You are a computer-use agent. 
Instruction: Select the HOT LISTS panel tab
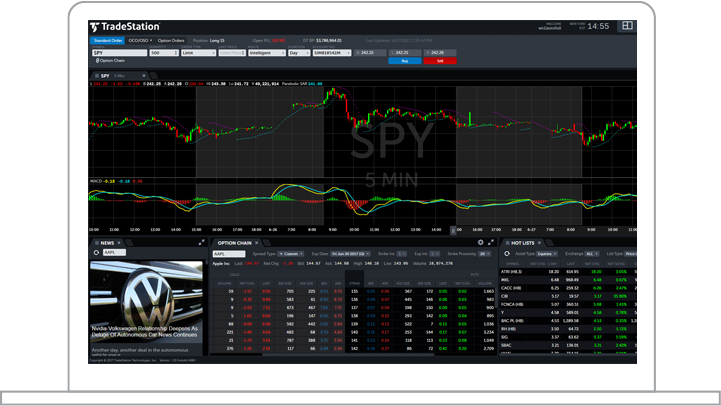point(523,243)
